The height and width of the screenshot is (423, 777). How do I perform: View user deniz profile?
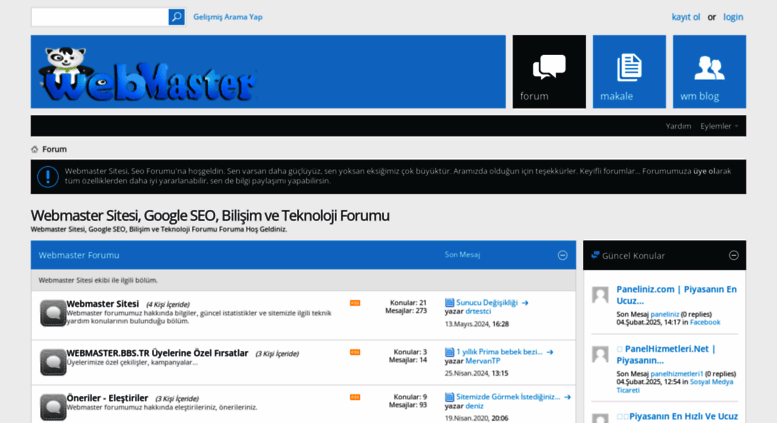click(474, 406)
